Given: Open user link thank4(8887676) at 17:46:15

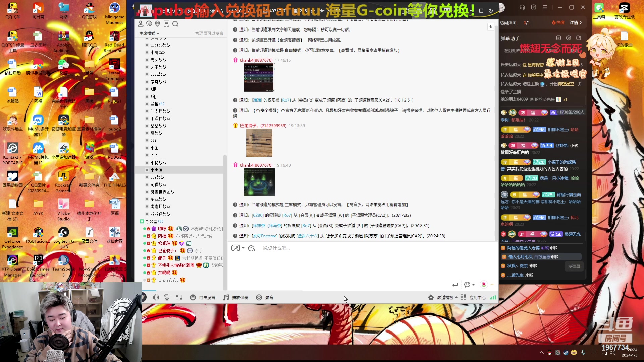Looking at the screenshot, I should pos(256,60).
